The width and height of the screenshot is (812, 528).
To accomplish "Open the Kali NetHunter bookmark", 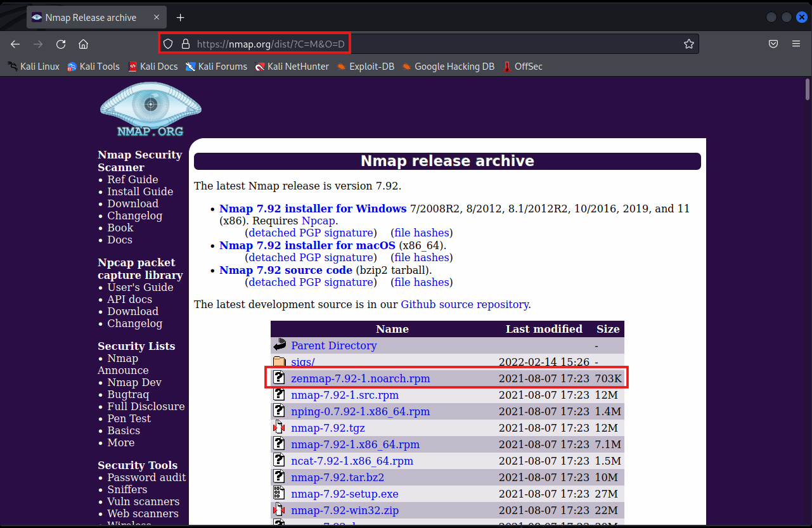I will 292,66.
